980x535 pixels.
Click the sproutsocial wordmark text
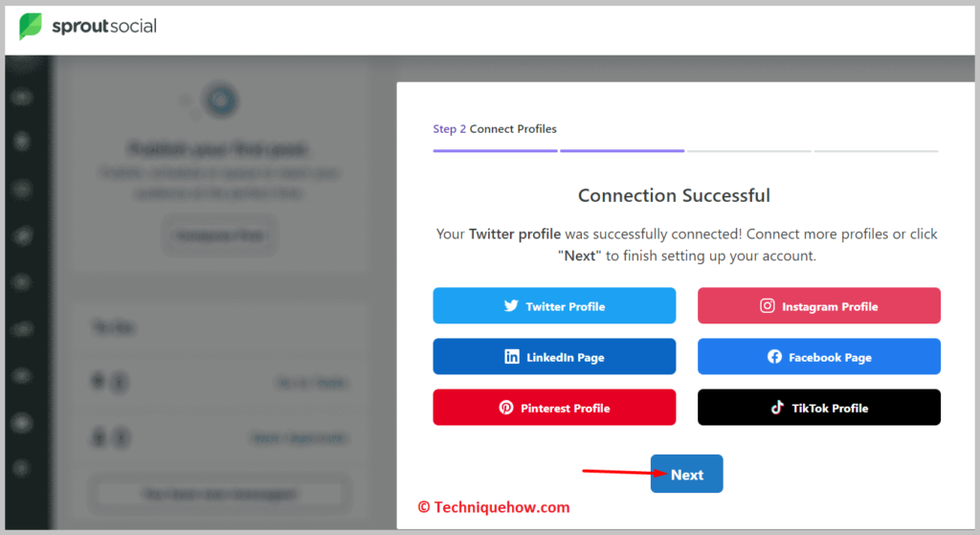click(104, 26)
